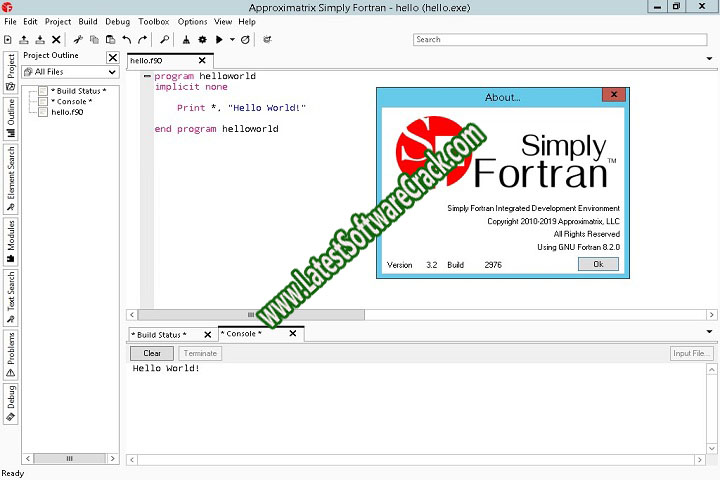Click Ok in the About dialog
The image size is (720, 480).
[x=598, y=264]
